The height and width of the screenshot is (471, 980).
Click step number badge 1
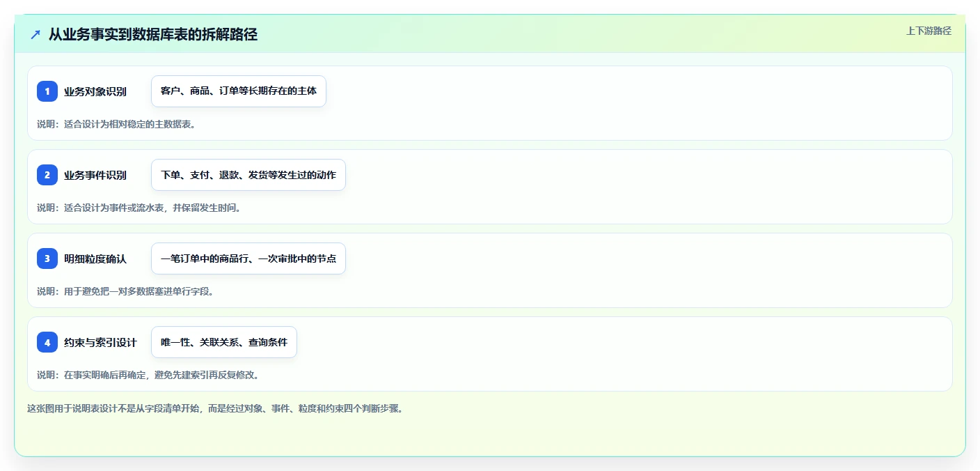47,91
